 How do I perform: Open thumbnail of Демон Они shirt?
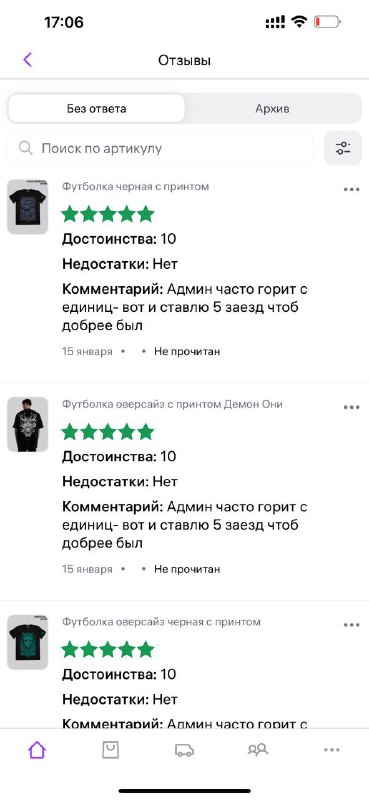[x=28, y=424]
